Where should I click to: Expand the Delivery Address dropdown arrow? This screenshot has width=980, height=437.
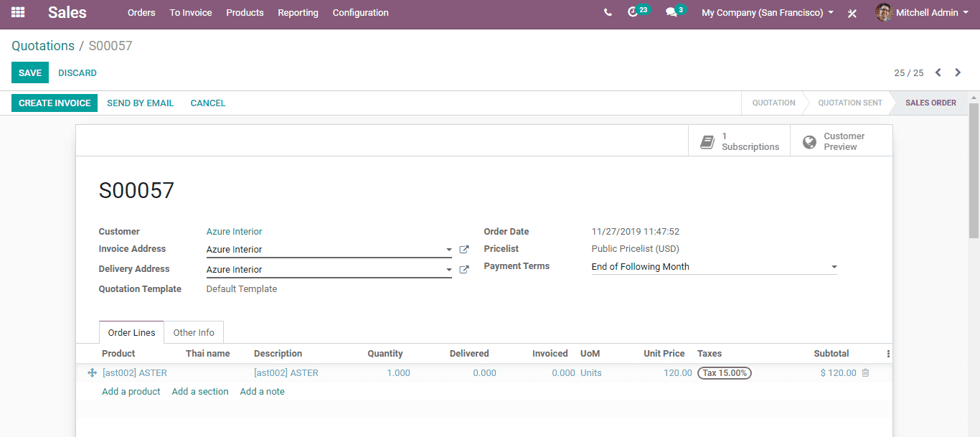[449, 270]
